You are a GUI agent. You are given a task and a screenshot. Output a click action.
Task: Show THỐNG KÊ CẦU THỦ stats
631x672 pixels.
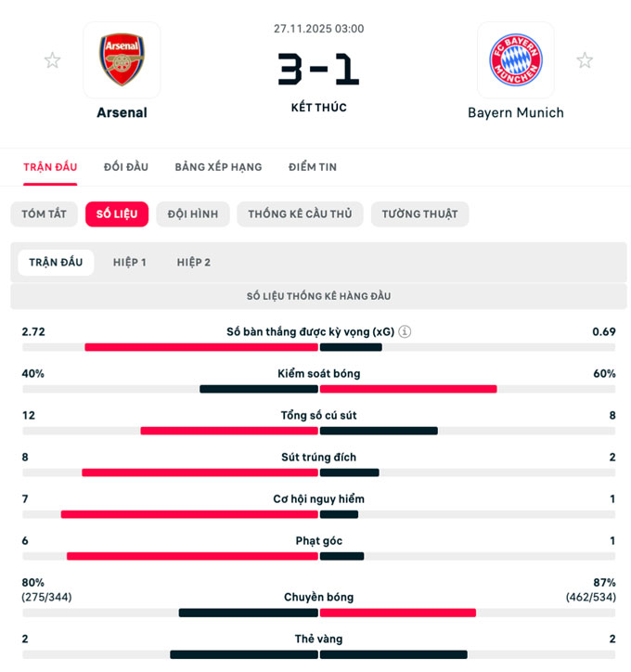(x=300, y=214)
